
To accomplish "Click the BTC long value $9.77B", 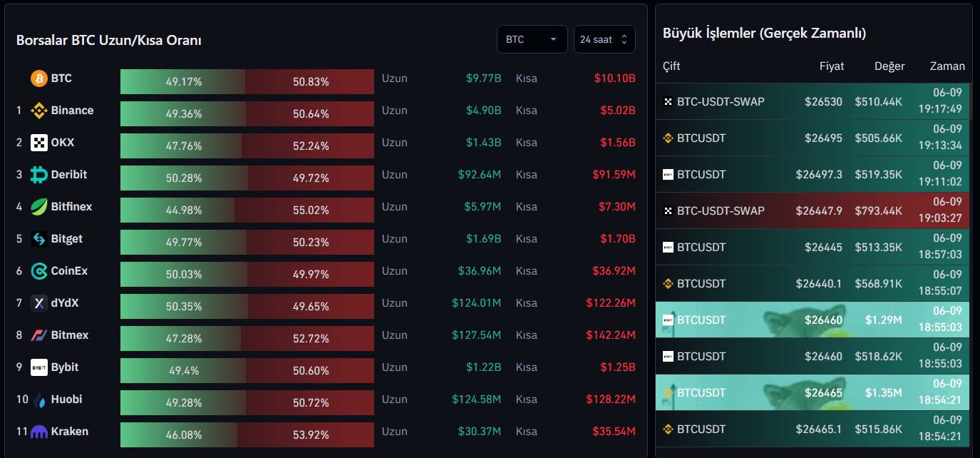I will (484, 78).
